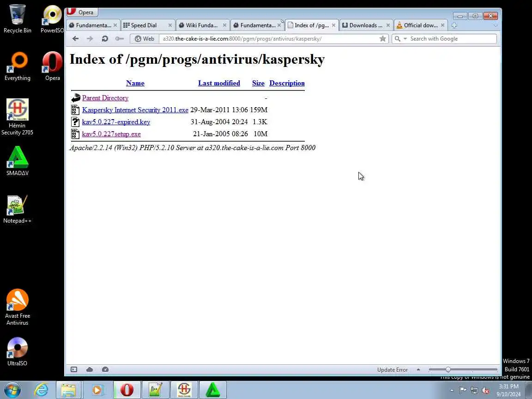Image resolution: width=532 pixels, height=399 pixels.
Task: Show hidden tray icons arrow
Action: (x=452, y=390)
